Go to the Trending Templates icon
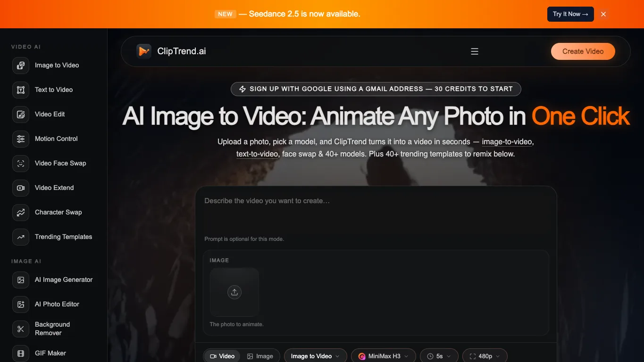The image size is (644, 362). (x=21, y=237)
